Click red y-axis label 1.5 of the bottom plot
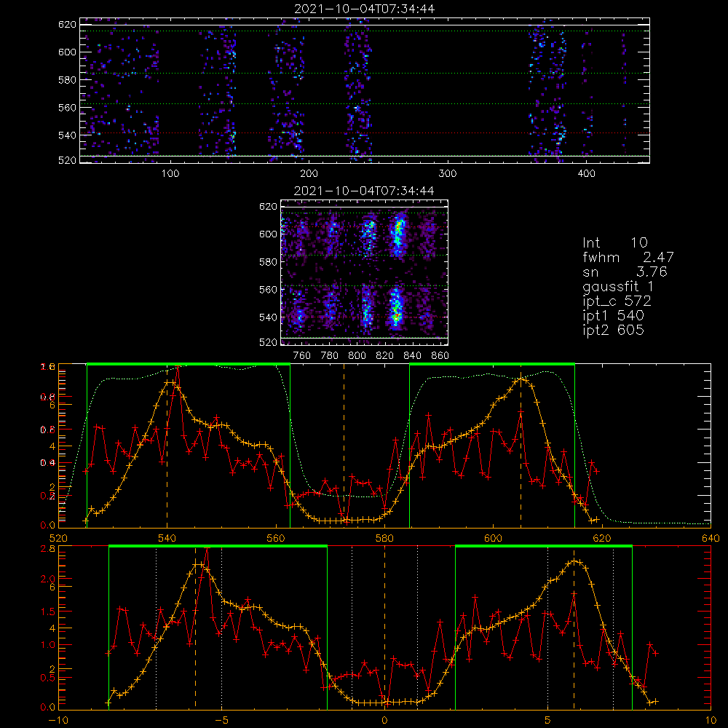This screenshot has width=728, height=728. (x=48, y=612)
